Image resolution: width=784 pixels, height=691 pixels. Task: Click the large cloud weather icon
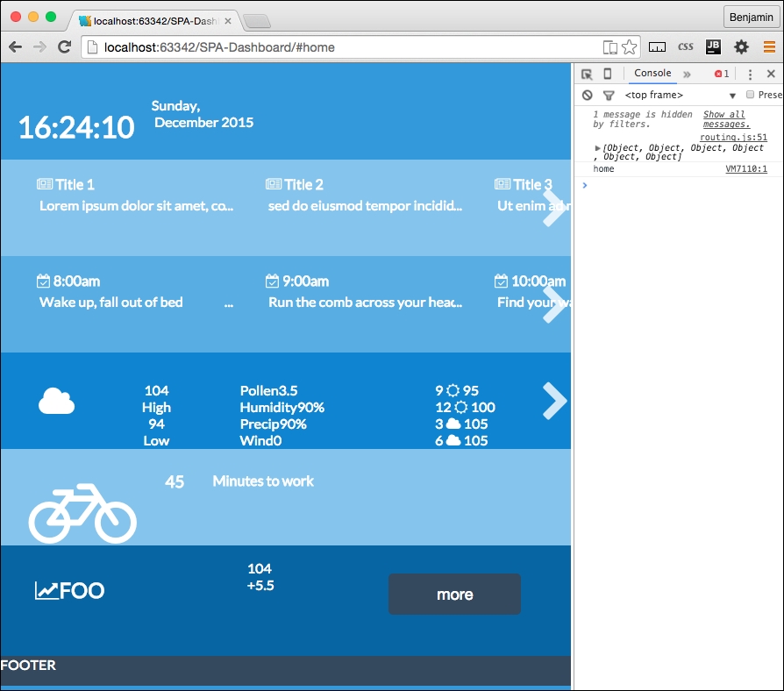tap(56, 401)
